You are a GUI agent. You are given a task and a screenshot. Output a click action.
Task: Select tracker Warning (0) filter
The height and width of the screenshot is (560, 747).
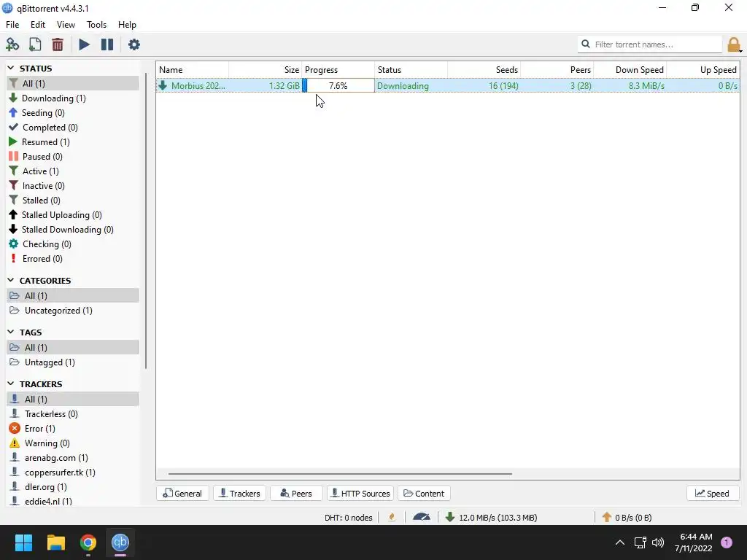pyautogui.click(x=74, y=443)
